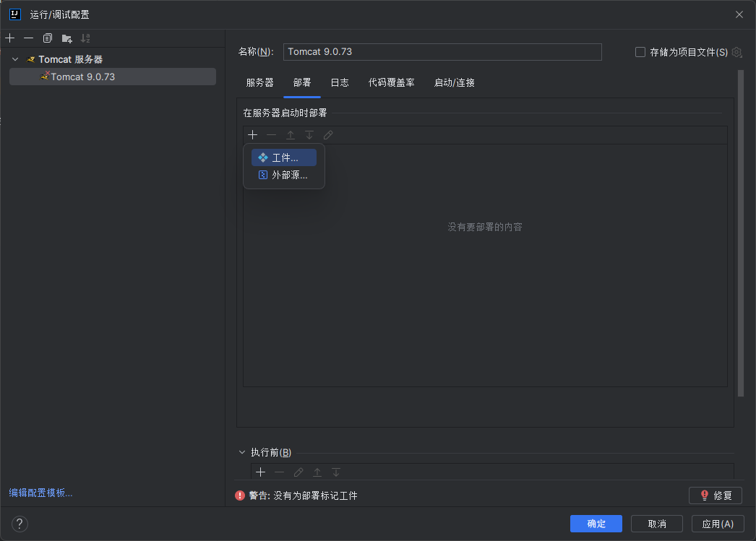Viewport: 756px width, 541px height.
Task: Move deployment item down
Action: click(x=309, y=135)
